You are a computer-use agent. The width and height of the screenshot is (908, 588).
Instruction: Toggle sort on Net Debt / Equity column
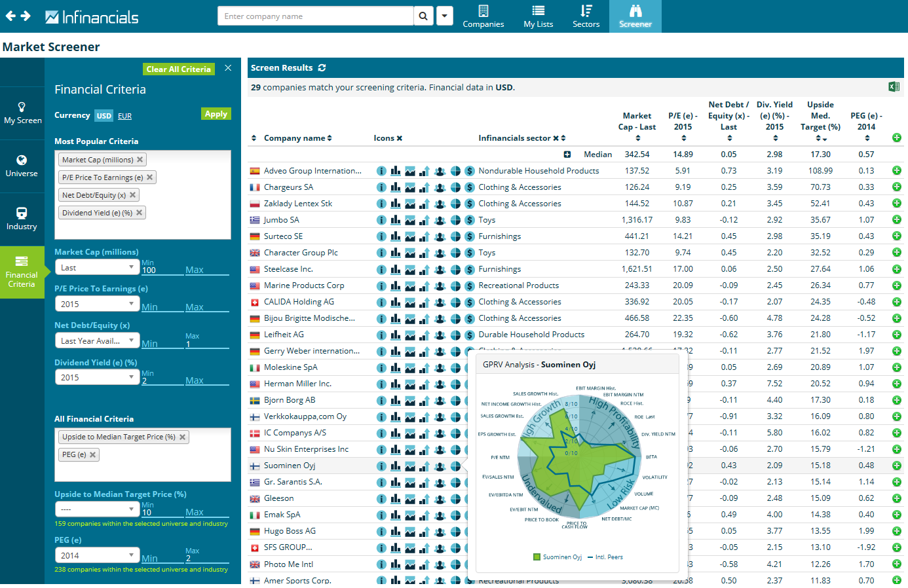729,138
